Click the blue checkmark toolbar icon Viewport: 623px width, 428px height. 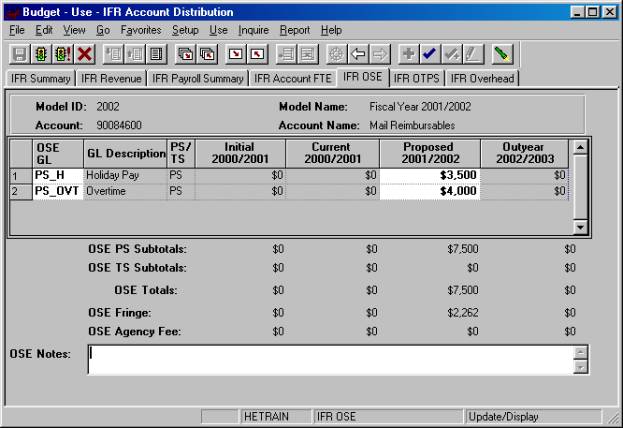[x=430, y=54]
